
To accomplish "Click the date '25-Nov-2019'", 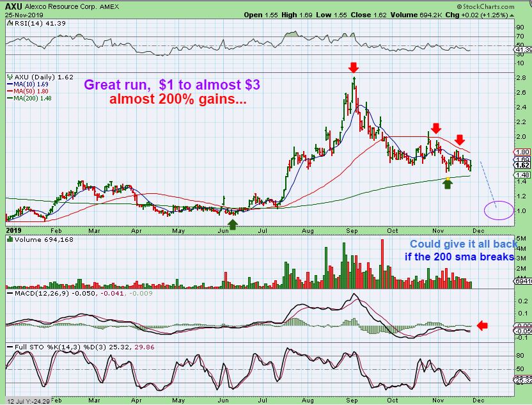I will point(24,15).
